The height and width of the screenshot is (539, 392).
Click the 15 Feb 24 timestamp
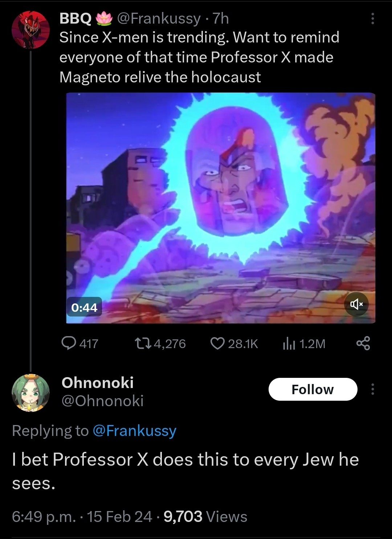point(119,516)
